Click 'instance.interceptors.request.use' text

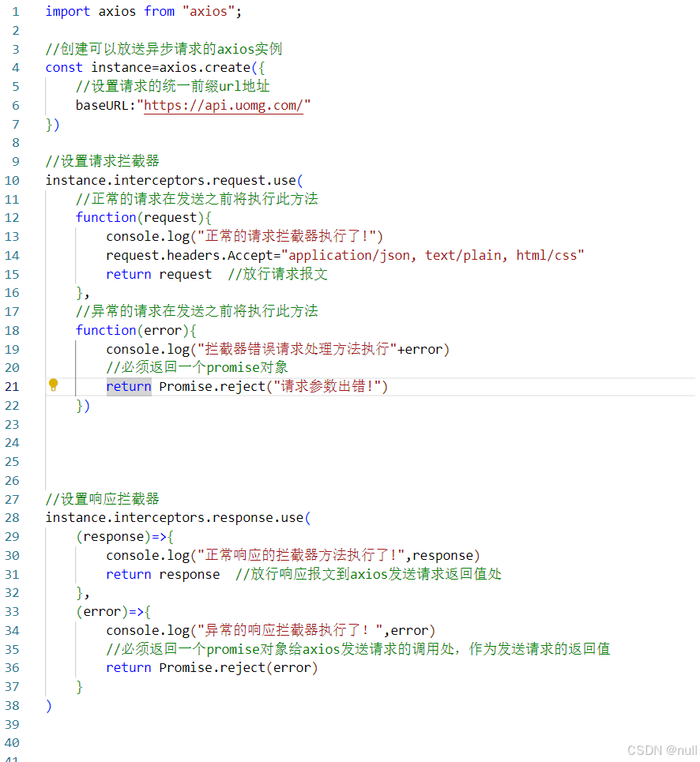[171, 180]
